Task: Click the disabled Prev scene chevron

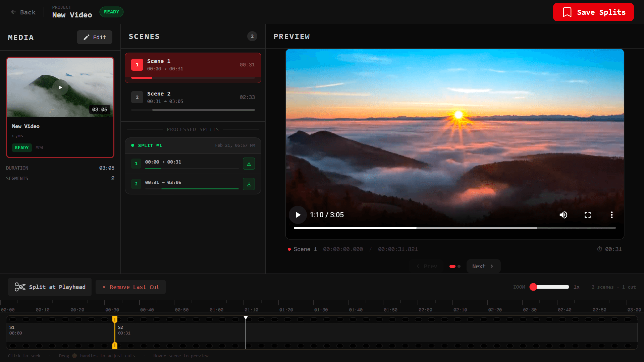Action: (x=427, y=266)
